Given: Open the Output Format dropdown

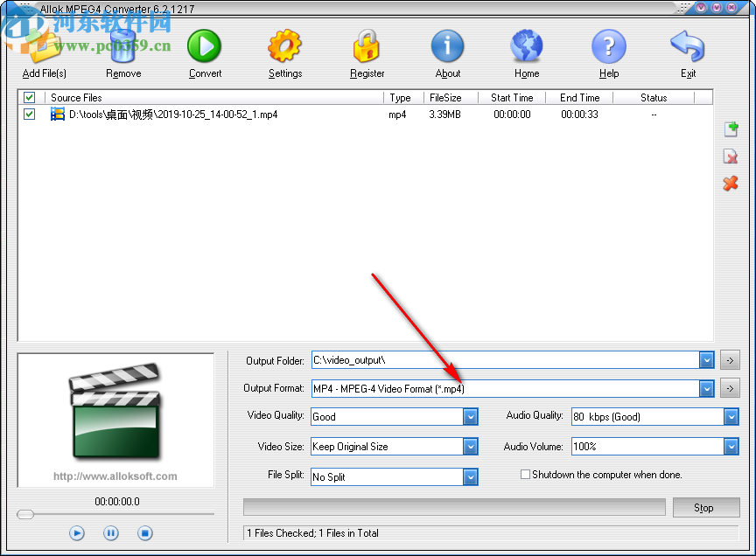Looking at the screenshot, I should [706, 388].
